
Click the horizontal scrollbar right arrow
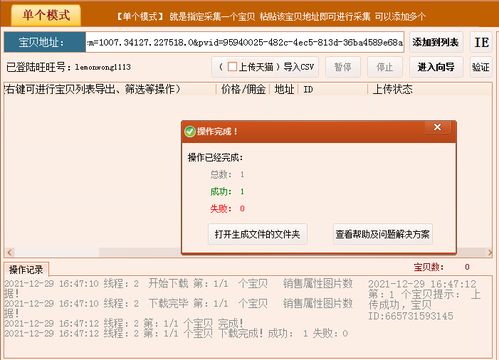point(490,252)
